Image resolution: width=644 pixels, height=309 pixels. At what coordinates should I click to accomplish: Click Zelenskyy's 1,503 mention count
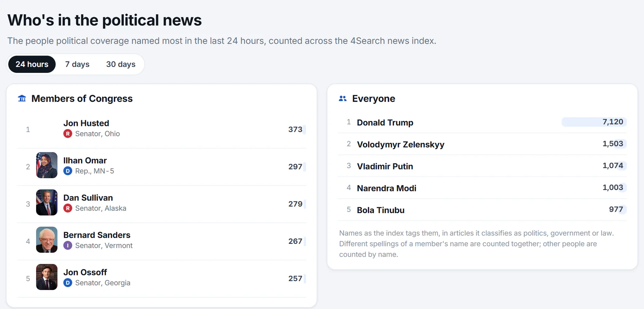point(613,144)
